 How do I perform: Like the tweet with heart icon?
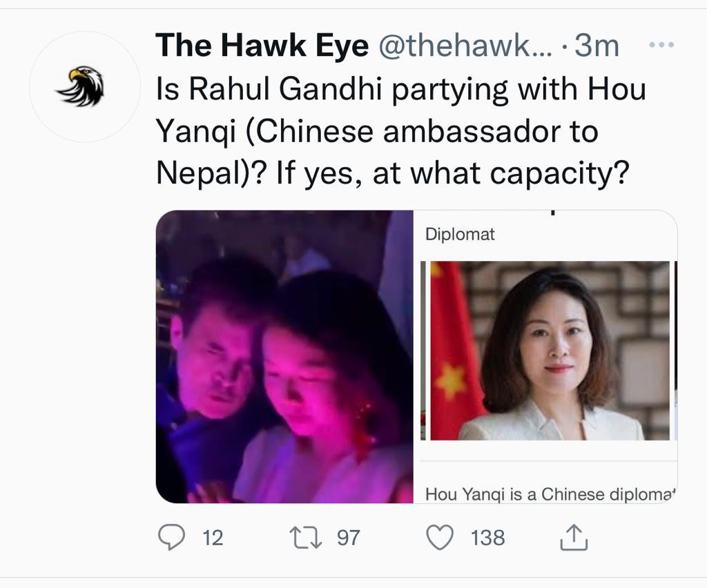440,538
